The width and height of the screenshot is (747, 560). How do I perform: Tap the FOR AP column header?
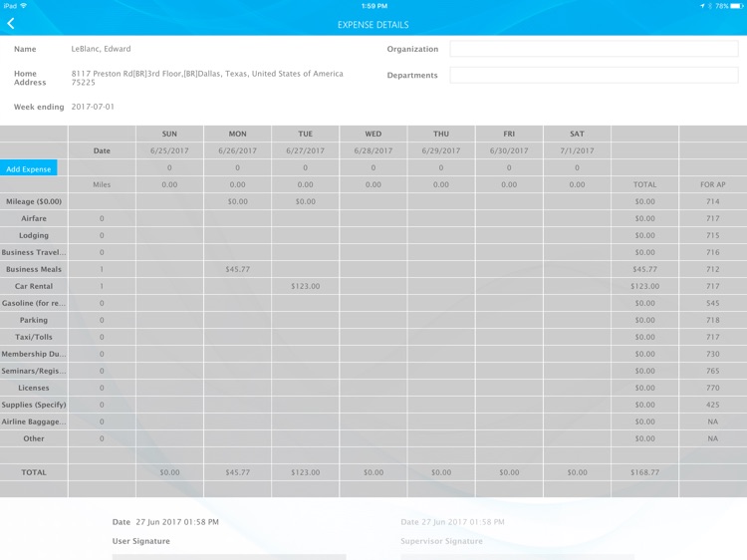(713, 184)
